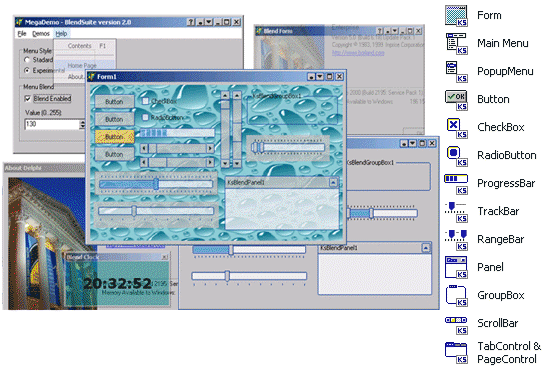Screen dimensions: 542x370
Task: Click the yellow highlighted Button
Action: [x=114, y=137]
